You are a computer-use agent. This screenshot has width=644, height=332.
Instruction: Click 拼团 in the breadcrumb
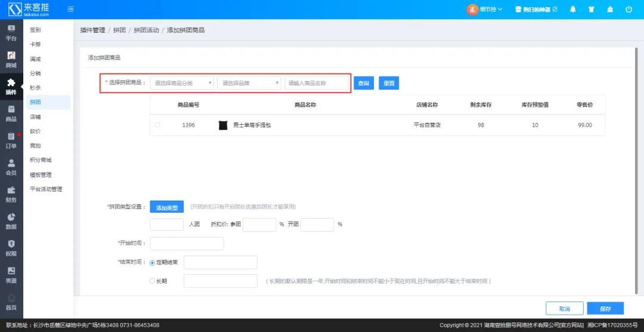pyautogui.click(x=119, y=30)
